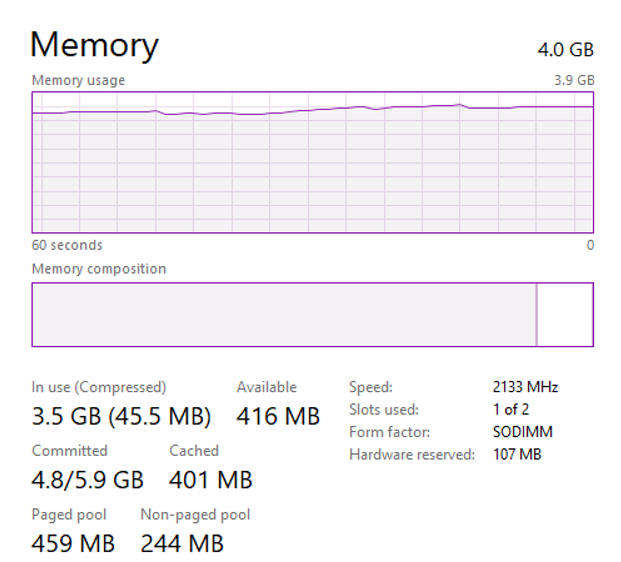This screenshot has width=621, height=562.
Task: Select the in-use segment of Memory composition bar
Action: tap(283, 314)
